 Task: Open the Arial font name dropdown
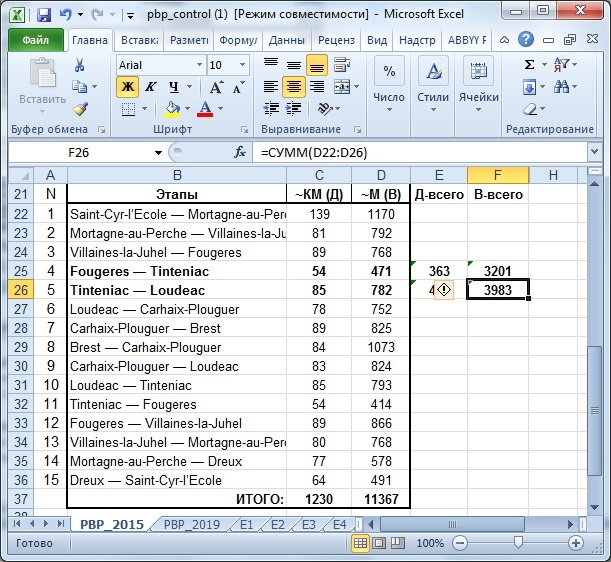tap(200, 65)
